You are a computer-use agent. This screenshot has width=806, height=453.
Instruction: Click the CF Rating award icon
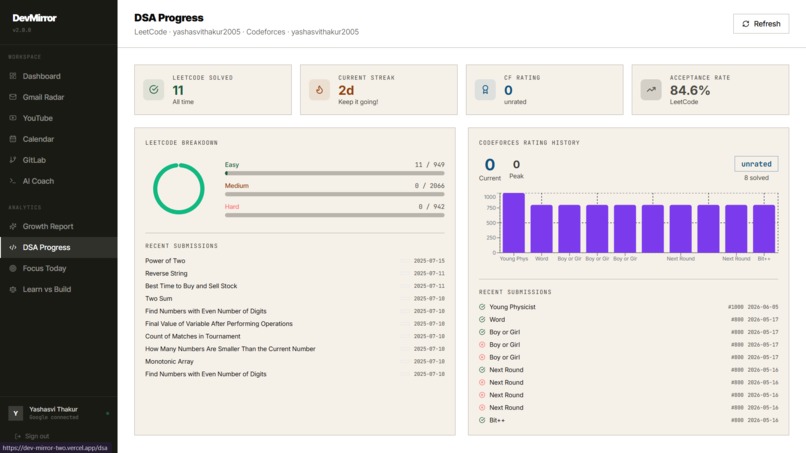(x=485, y=89)
